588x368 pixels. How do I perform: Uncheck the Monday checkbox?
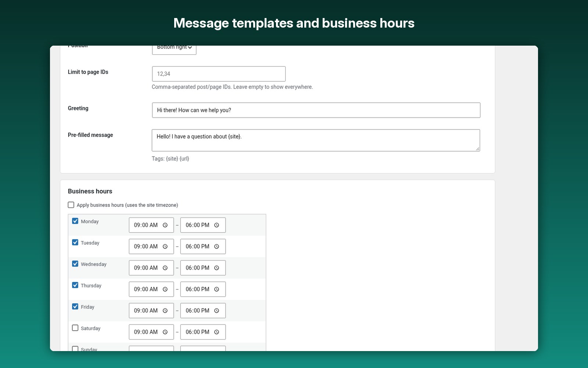[x=75, y=221]
